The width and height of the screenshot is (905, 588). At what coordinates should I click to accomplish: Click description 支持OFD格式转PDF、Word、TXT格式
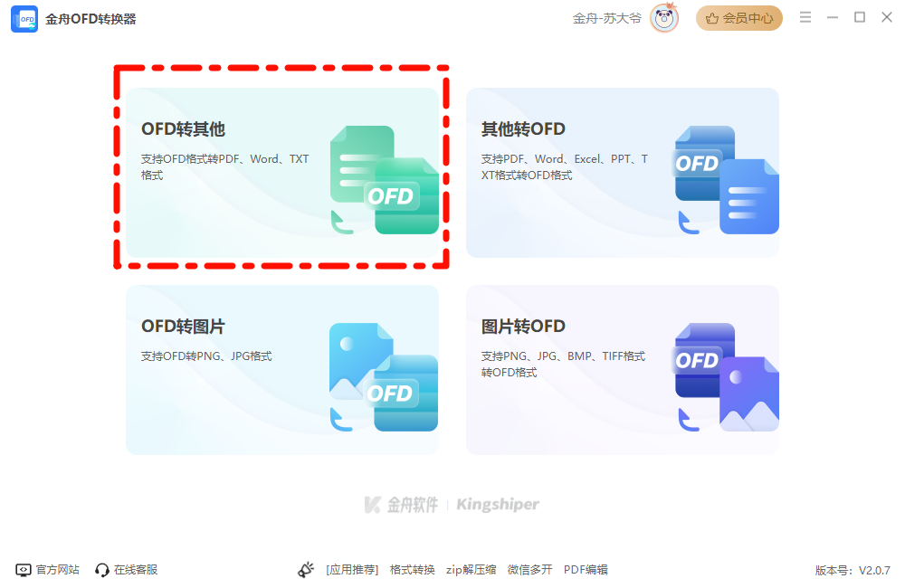[225, 166]
